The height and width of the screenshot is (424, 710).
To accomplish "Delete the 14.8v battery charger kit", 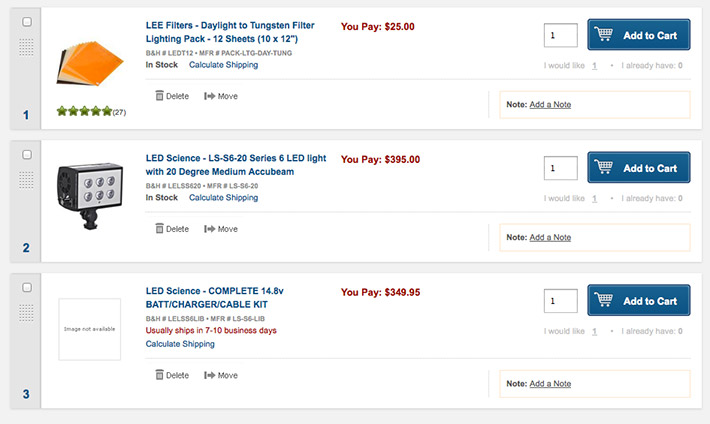I will tap(172, 375).
